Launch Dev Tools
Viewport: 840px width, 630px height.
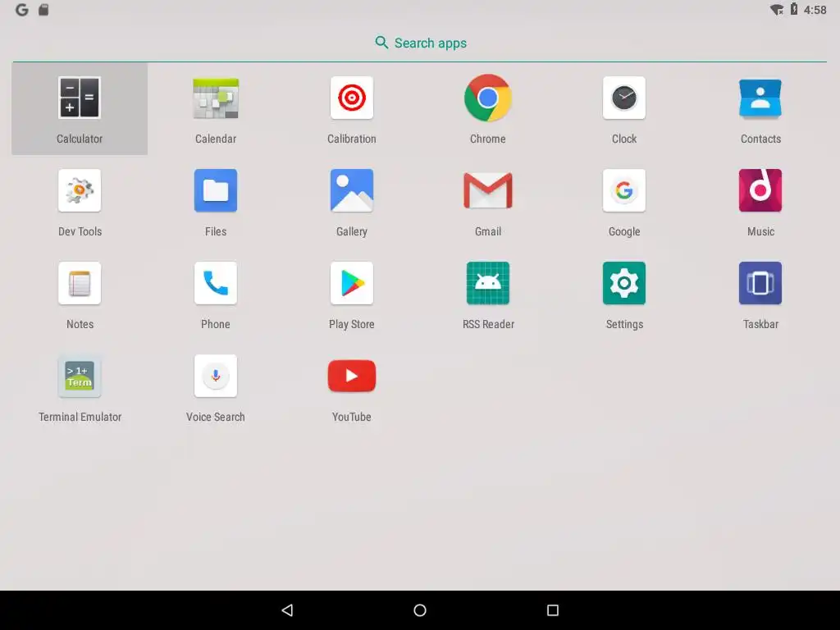tap(80, 190)
